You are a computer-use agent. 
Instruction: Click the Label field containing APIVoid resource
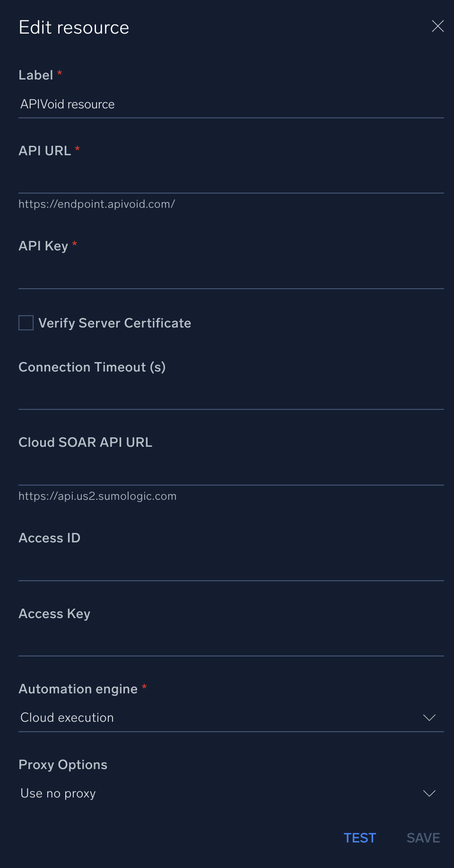(231, 105)
